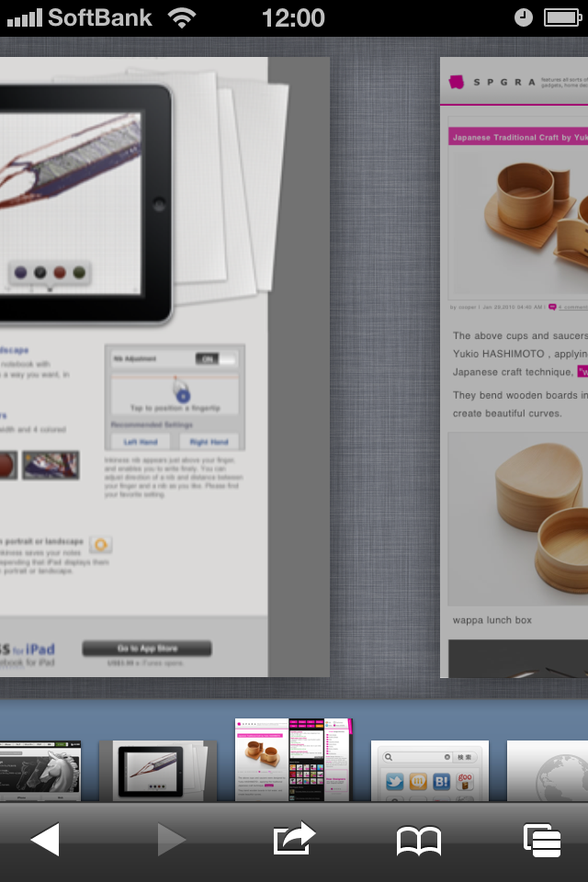The width and height of the screenshot is (588, 882).
Task: Tap the B! Hatena icon in the search-page thumbnail
Action: click(442, 781)
